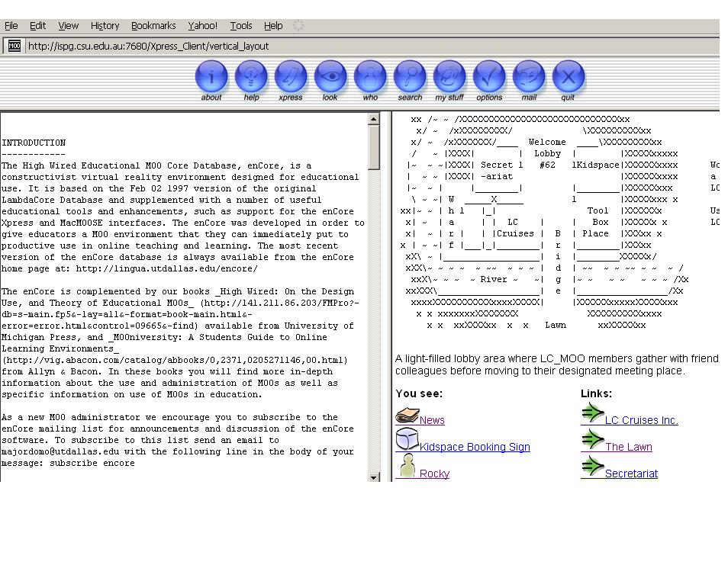Click the 'Links:' heading
The height and width of the screenshot is (565, 728).
click(596, 393)
